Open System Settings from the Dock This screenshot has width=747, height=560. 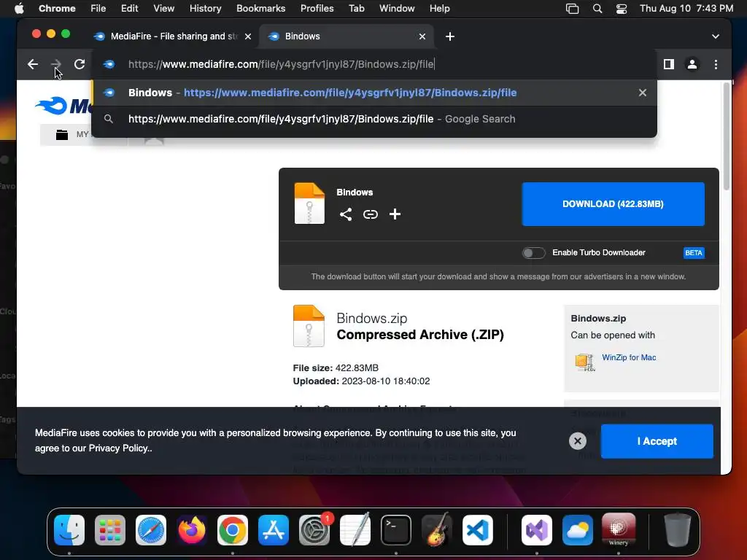coord(314,530)
